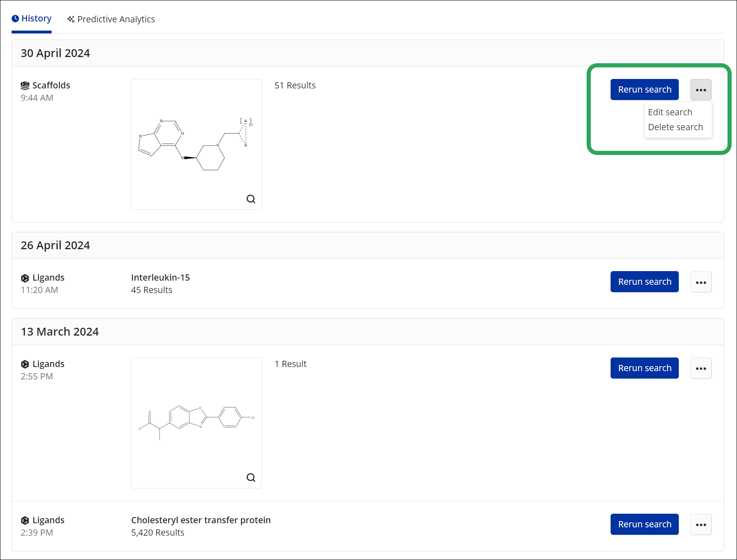Click the Ligands icon at 2:55 PM
Image resolution: width=737 pixels, height=560 pixels.
[x=25, y=364]
